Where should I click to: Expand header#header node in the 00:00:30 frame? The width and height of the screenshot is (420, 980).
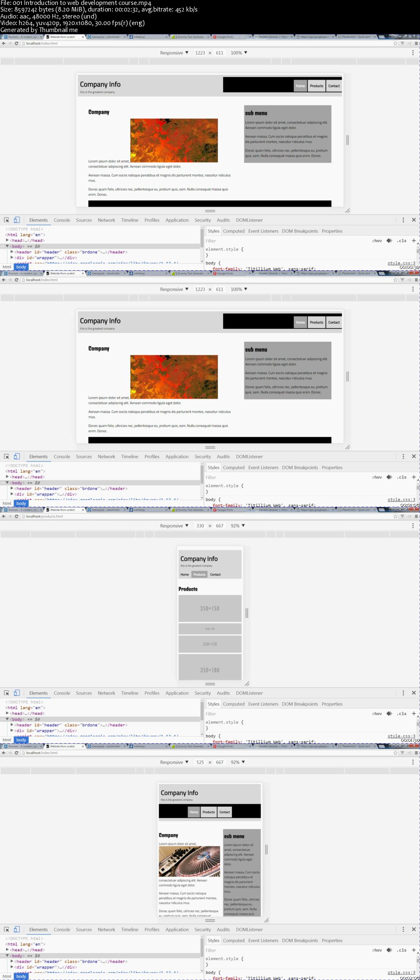(12, 252)
